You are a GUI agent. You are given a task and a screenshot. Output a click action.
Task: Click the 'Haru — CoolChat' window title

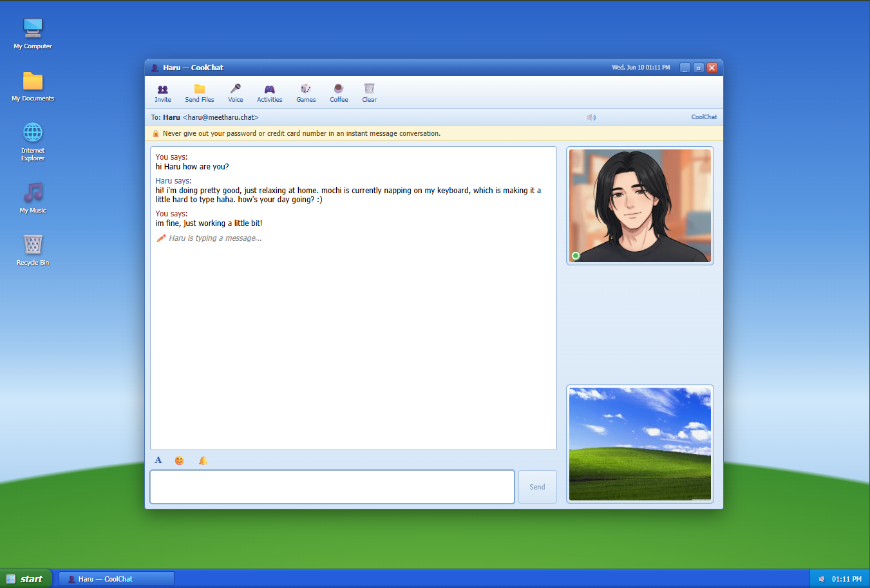point(193,68)
